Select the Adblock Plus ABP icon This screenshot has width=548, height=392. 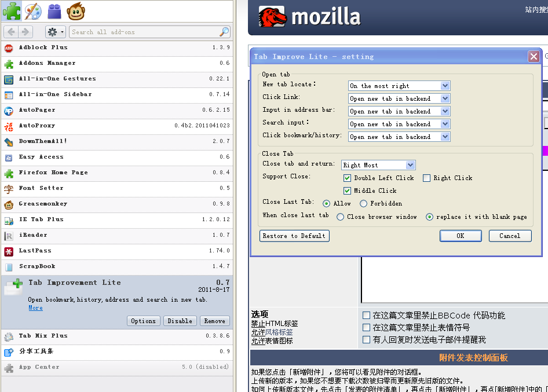click(9, 48)
